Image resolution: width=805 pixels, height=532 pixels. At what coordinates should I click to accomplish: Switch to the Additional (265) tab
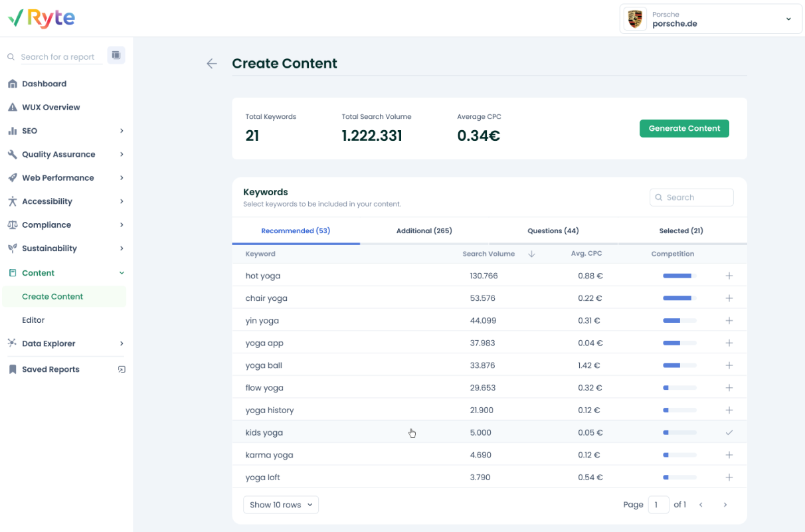click(x=424, y=231)
